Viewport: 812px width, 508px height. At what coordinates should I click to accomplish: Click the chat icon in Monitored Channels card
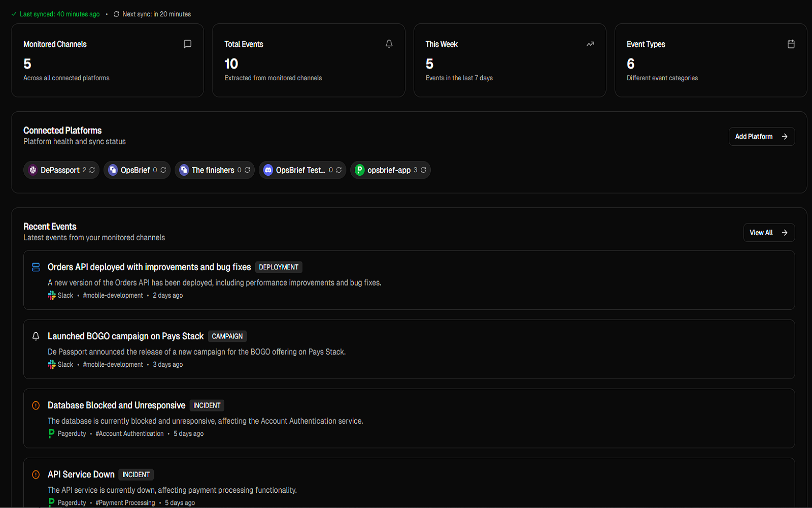click(x=187, y=44)
